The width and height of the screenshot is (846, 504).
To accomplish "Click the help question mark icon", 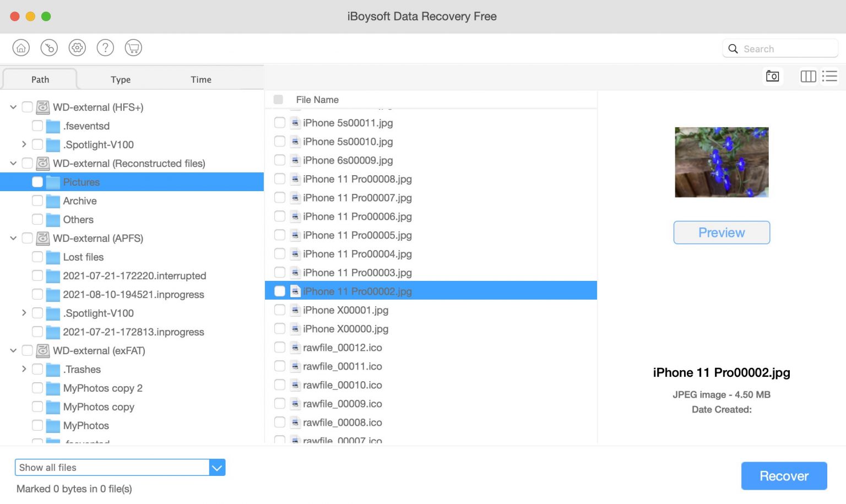I will click(105, 47).
